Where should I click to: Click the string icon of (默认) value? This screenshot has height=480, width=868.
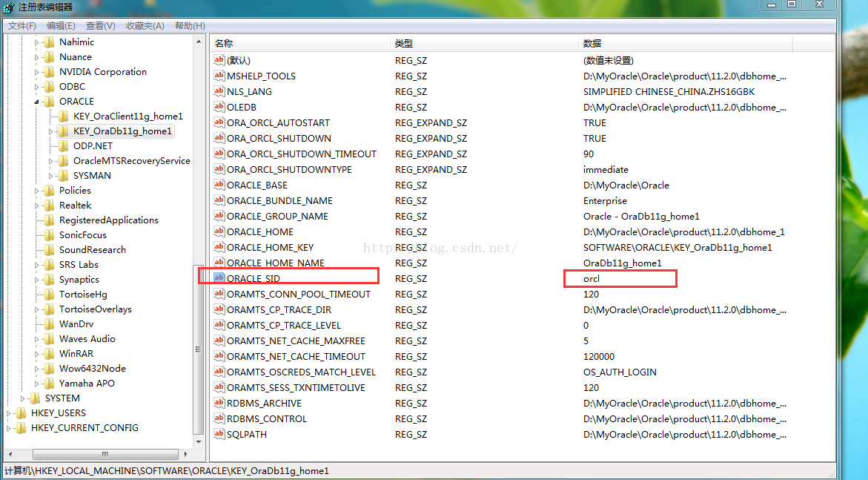[219, 60]
